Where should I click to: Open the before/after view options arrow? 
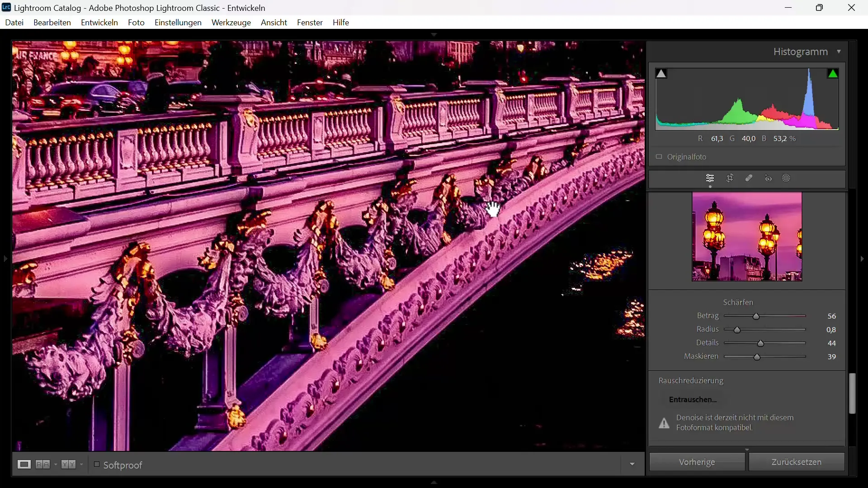pyautogui.click(x=56, y=465)
